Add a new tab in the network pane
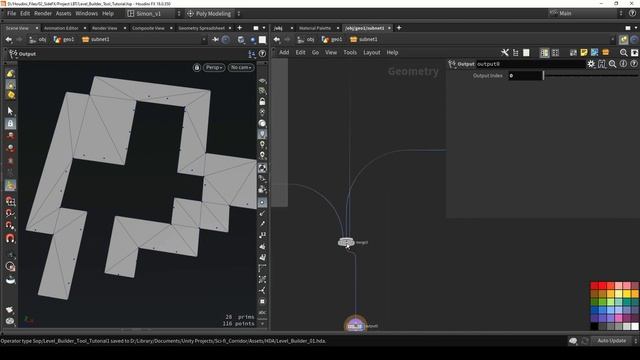The width and height of the screenshot is (640, 360). point(399,28)
